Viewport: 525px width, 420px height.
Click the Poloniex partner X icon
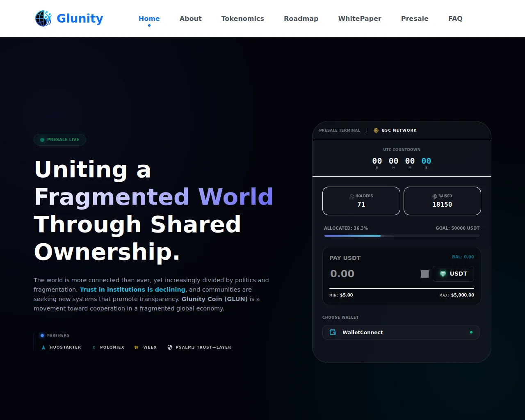94,347
